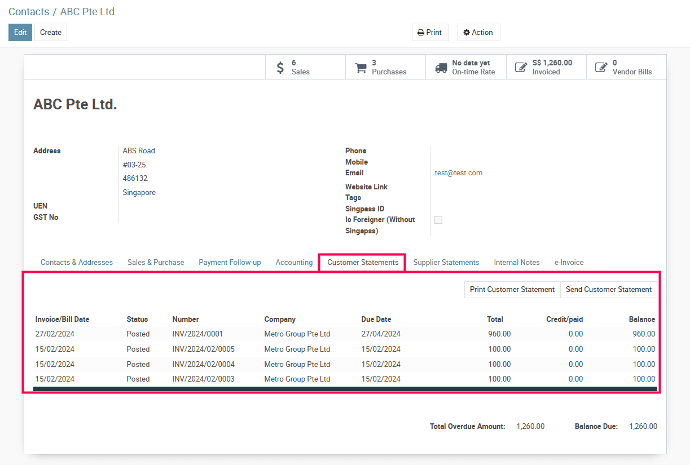Open the Sales & Purchase tab
The width and height of the screenshot is (690, 465).
(156, 262)
